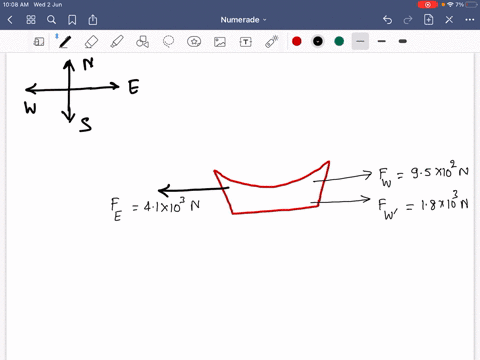Go back with the left chevron
The width and height of the screenshot is (480, 360).
tap(10, 20)
